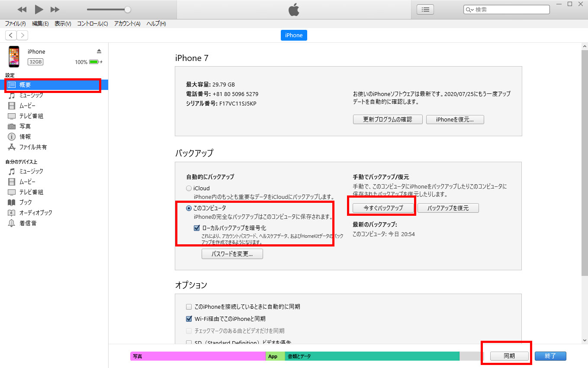Eject the iPhone with the eject icon

99,51
